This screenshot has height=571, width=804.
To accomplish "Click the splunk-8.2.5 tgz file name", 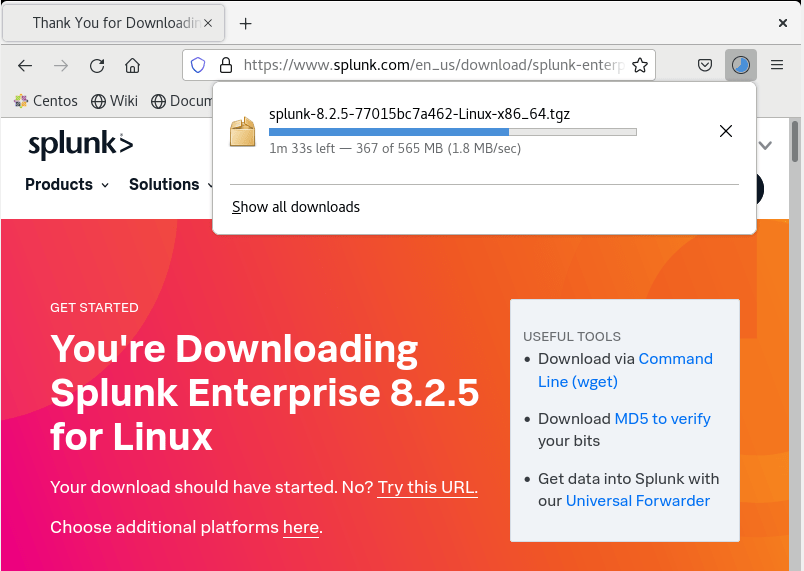I will pos(419,114).
